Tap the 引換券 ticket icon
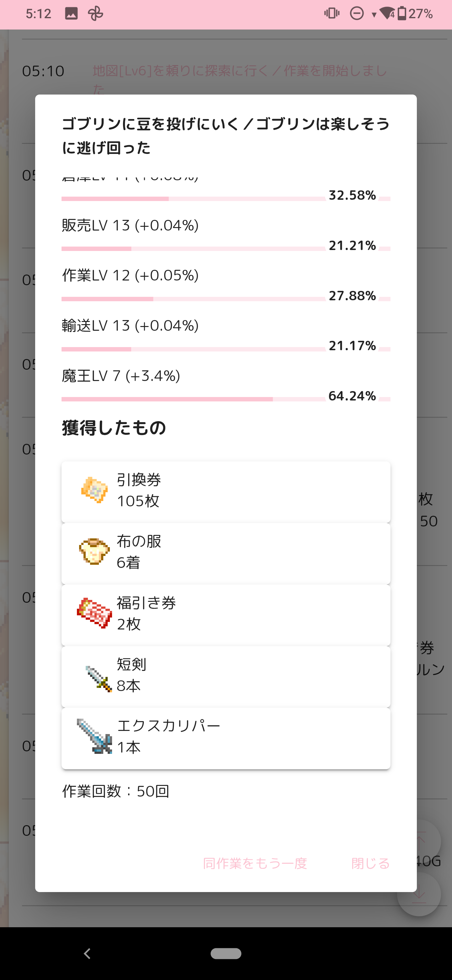452x980 pixels. point(94,490)
